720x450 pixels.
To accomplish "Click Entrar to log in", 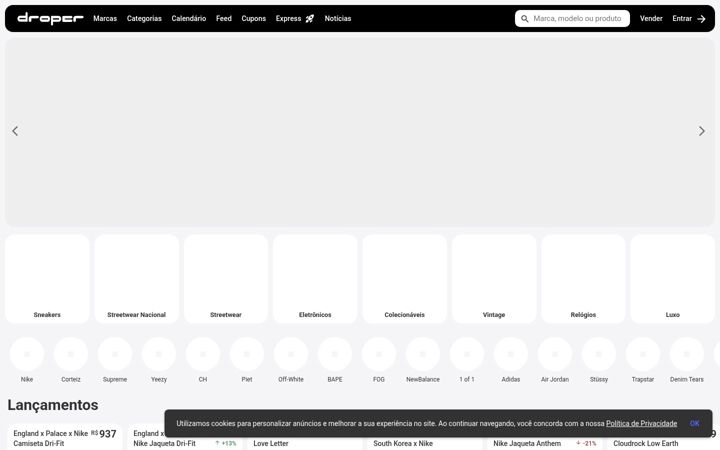I will tap(688, 18).
